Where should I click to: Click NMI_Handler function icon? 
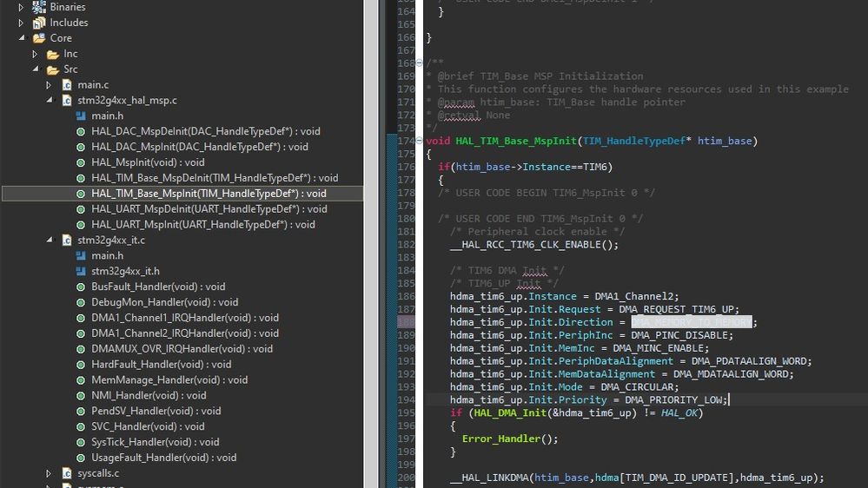[x=81, y=396]
